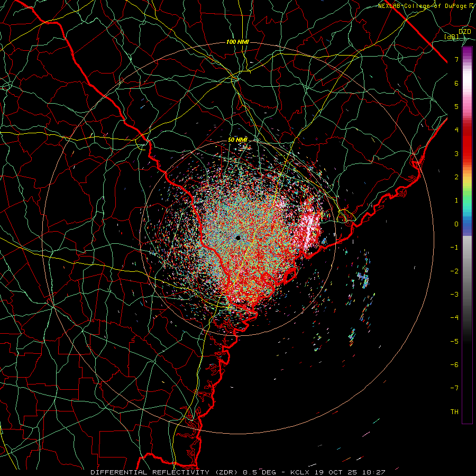Click the 5 value on color scale
Screen dimensions: 476x476
(x=456, y=106)
